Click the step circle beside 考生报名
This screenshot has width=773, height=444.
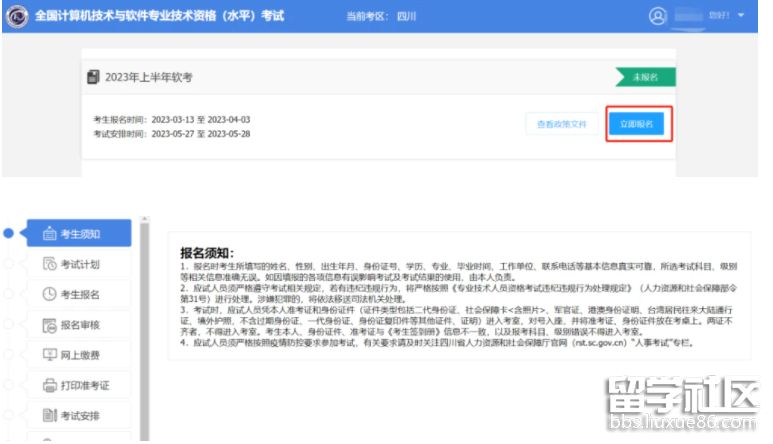(9, 295)
